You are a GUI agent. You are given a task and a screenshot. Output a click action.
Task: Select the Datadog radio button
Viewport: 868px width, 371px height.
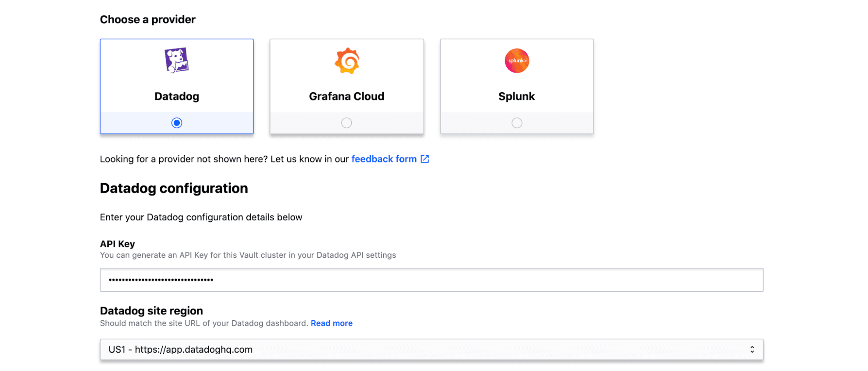click(177, 123)
